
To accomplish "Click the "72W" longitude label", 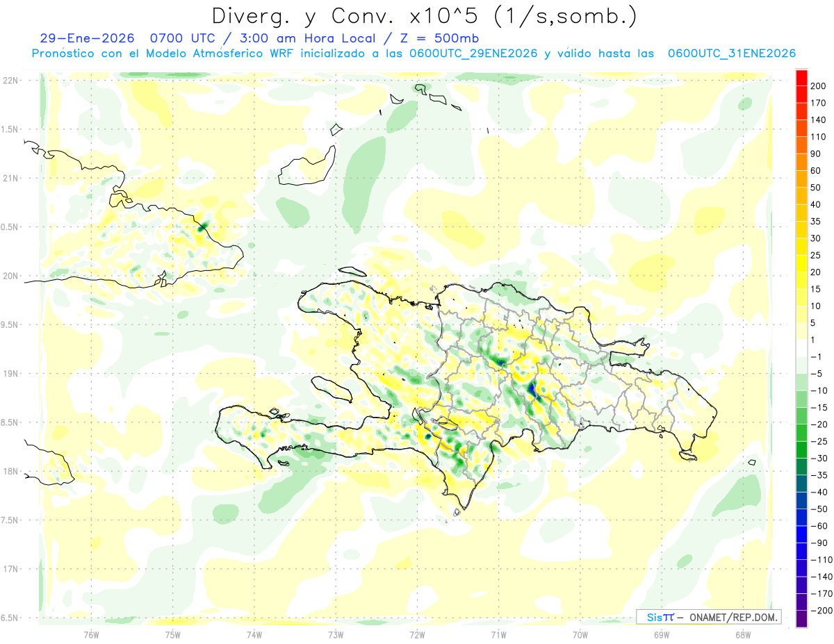I will tap(417, 634).
